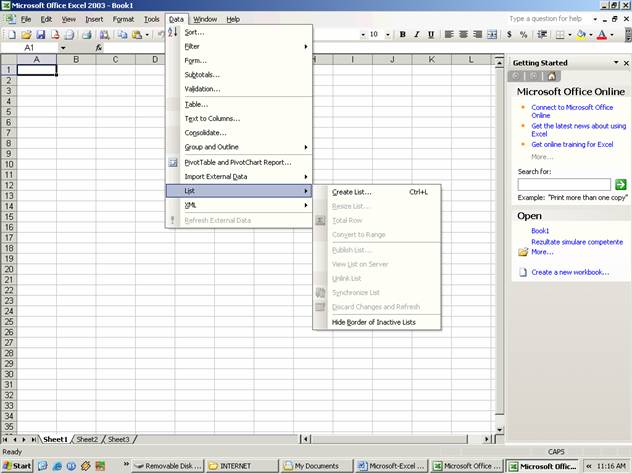Choose Subtotals from the Data menu
Image resolution: width=632 pixels, height=474 pixels.
pyautogui.click(x=239, y=75)
